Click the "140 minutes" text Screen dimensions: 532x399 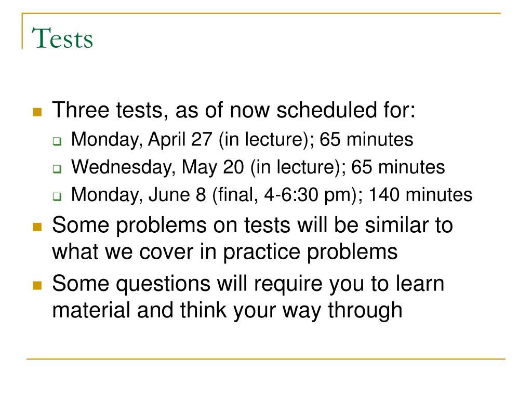[x=420, y=195]
